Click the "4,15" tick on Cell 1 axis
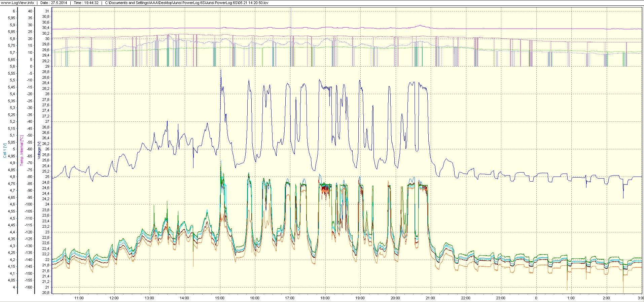Image resolution: width=644 pixels, height=302 pixels. point(11,266)
